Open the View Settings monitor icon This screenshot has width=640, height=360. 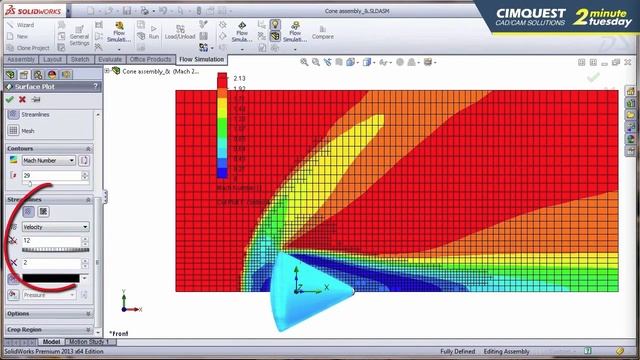429,62
